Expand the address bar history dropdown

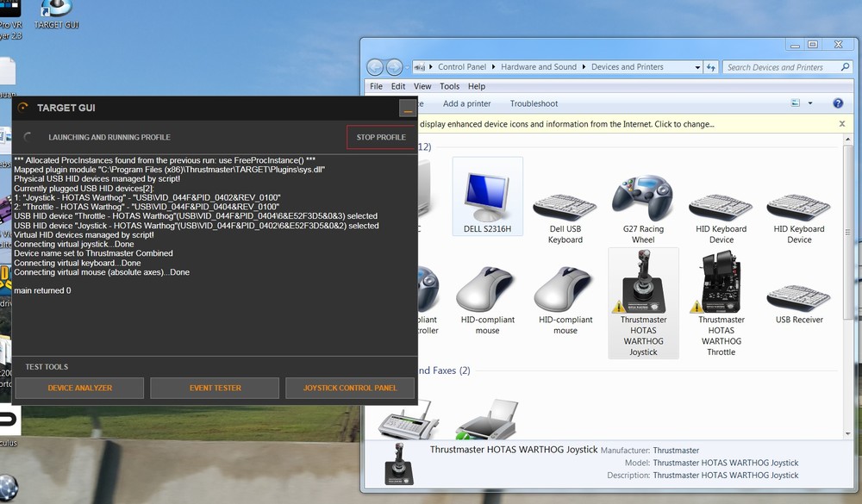click(x=697, y=67)
